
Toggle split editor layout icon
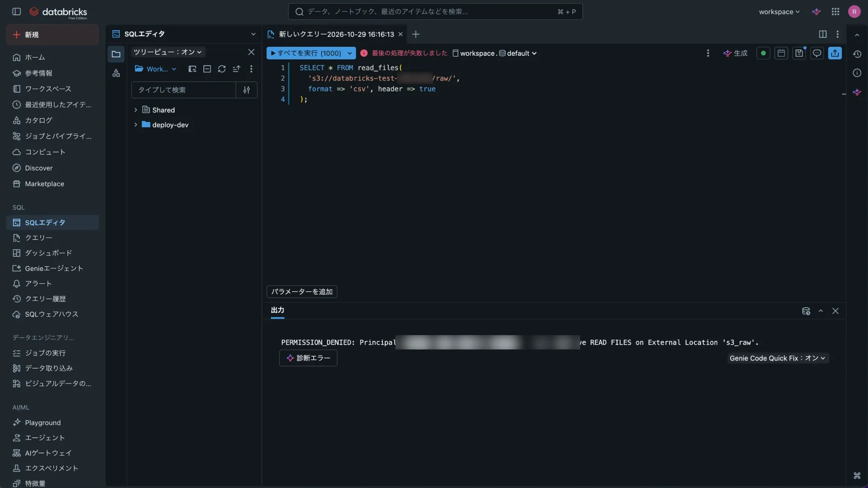823,34
